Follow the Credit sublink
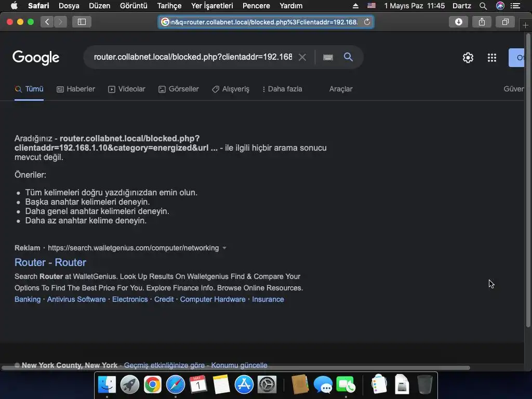Viewport: 532px width, 399px height. (x=164, y=299)
